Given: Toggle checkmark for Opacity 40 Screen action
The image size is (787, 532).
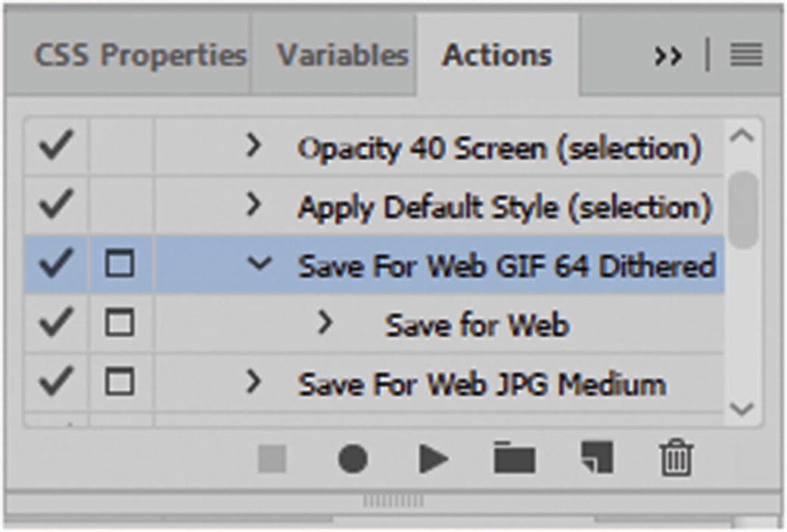Looking at the screenshot, I should [57, 145].
